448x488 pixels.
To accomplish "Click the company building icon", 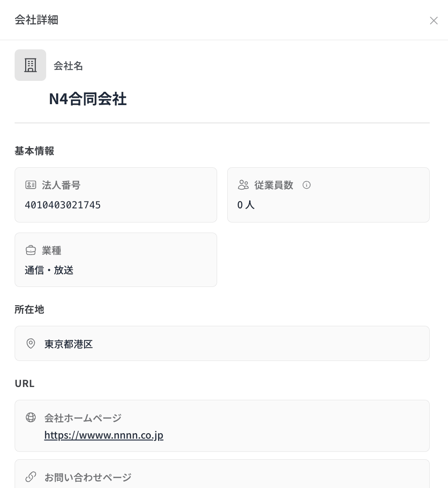I will point(30,65).
